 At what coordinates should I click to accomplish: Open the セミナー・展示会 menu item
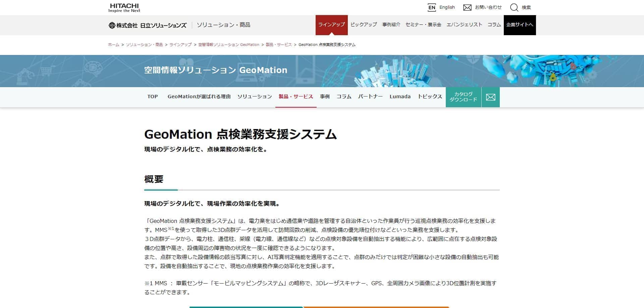[x=423, y=24]
